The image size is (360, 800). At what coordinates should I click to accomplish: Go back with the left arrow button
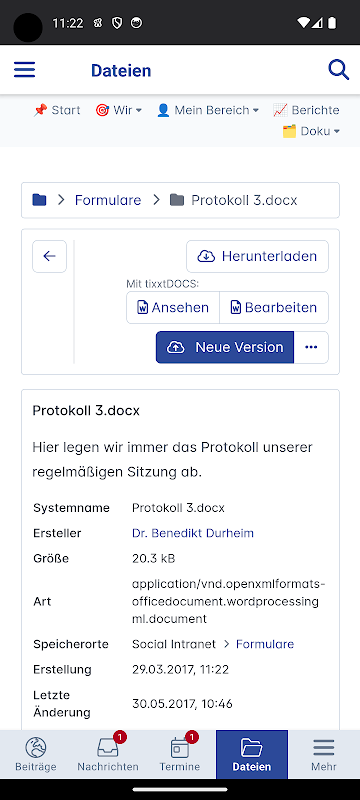click(x=49, y=256)
